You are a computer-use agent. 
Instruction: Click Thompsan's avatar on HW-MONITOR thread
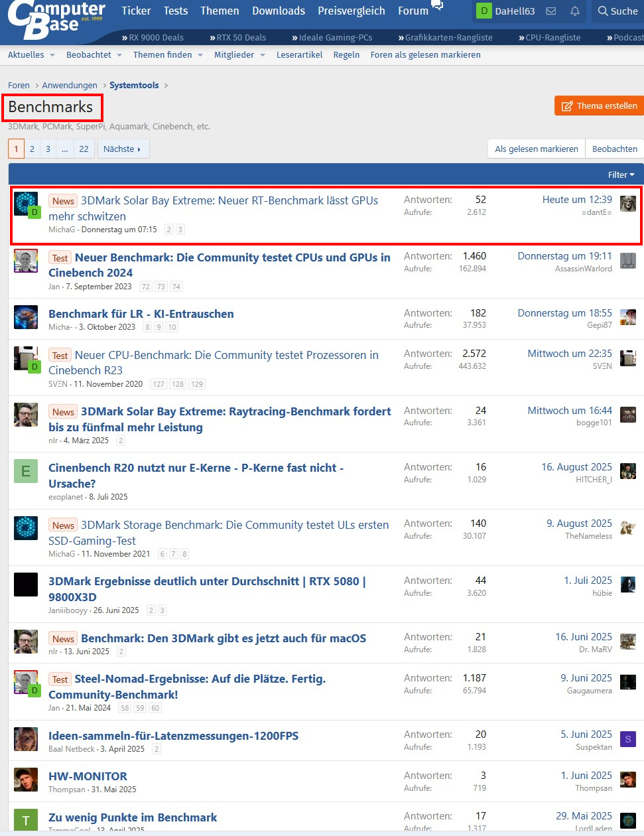coord(26,780)
